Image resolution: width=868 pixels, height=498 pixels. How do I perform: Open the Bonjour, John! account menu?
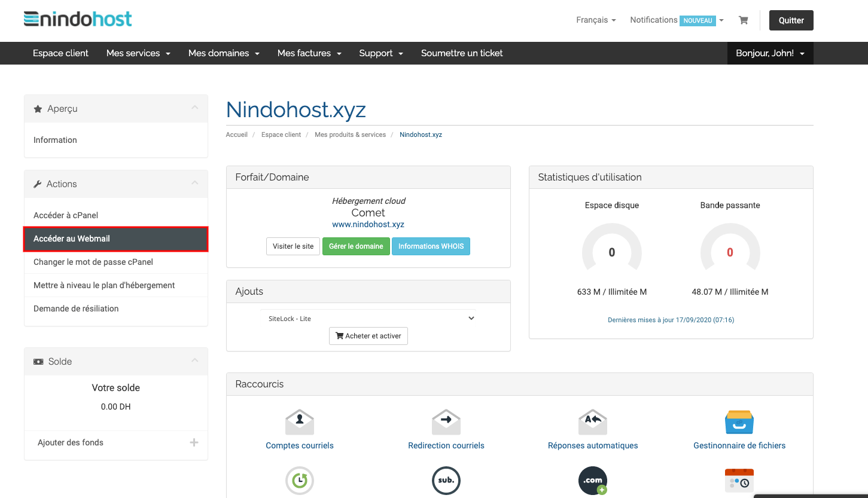tap(770, 53)
